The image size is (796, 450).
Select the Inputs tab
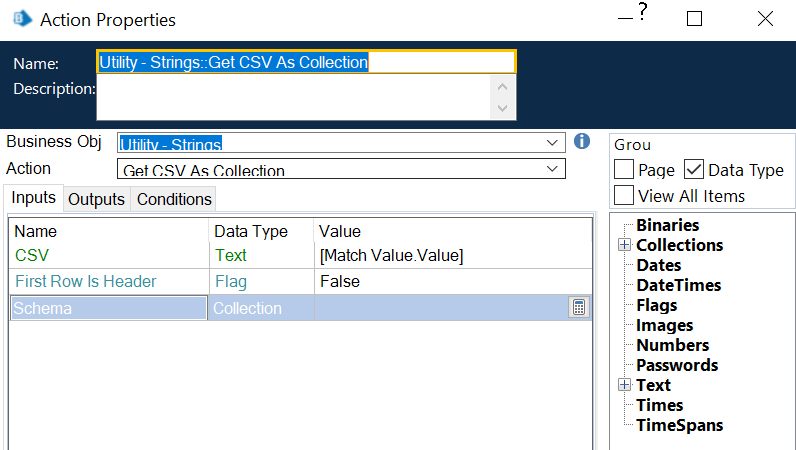pos(33,198)
